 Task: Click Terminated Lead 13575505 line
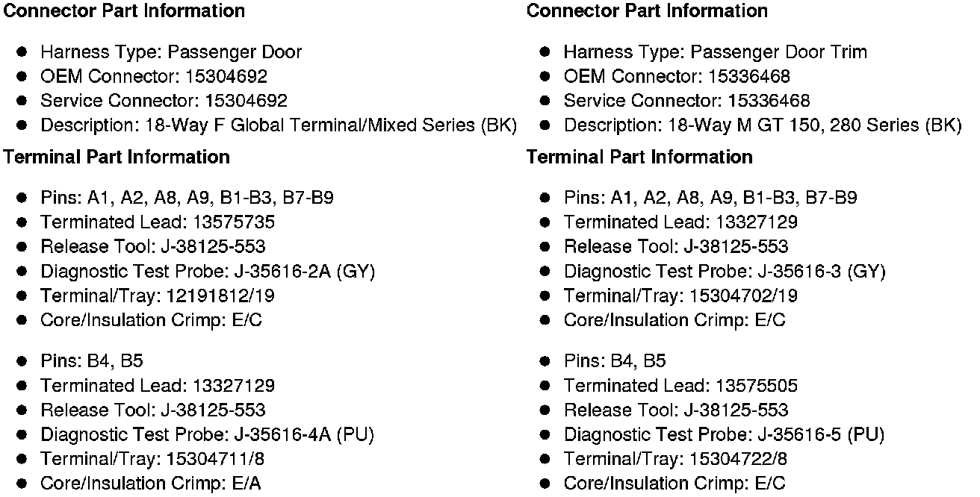pyautogui.click(x=680, y=386)
